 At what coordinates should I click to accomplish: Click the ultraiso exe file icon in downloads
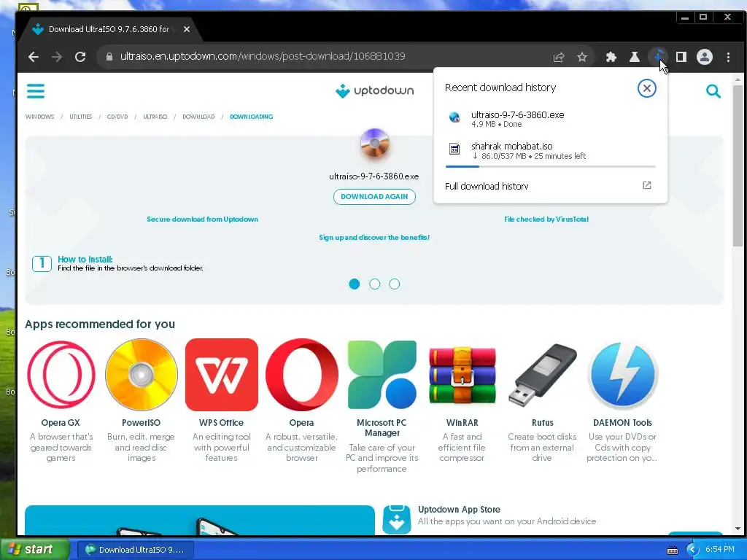pyautogui.click(x=454, y=117)
